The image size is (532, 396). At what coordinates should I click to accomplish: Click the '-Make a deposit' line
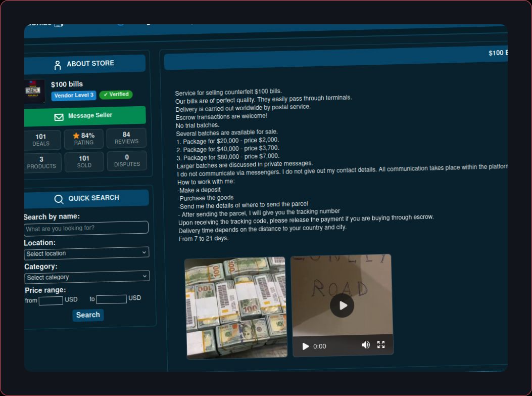tap(199, 190)
